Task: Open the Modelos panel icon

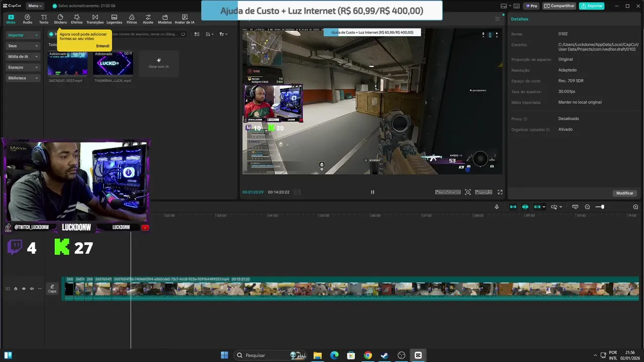Action: 165,19
